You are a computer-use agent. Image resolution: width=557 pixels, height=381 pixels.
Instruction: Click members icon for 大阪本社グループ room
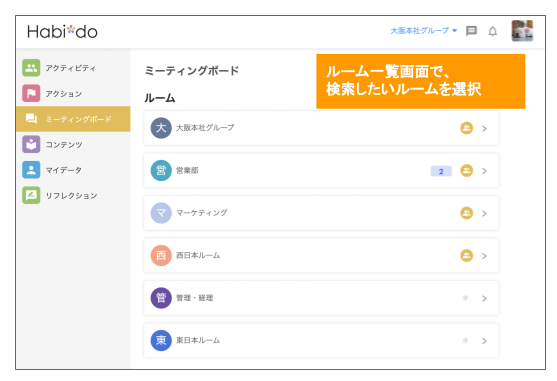pyautogui.click(x=466, y=128)
